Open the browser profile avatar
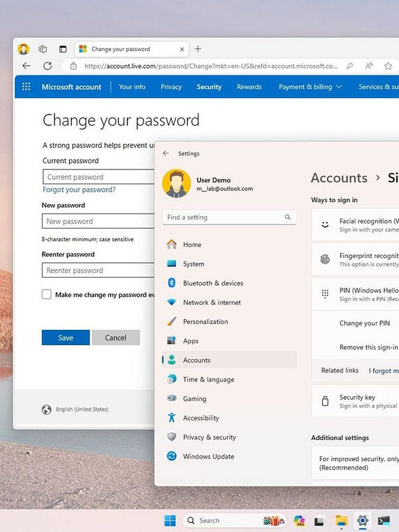Viewport: 399px width, 532px height. tap(24, 49)
